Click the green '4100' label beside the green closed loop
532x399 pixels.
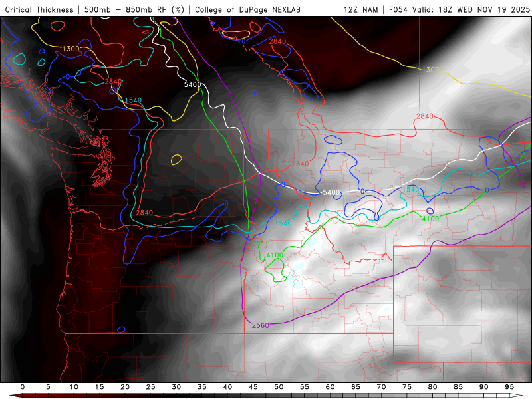[x=275, y=255]
